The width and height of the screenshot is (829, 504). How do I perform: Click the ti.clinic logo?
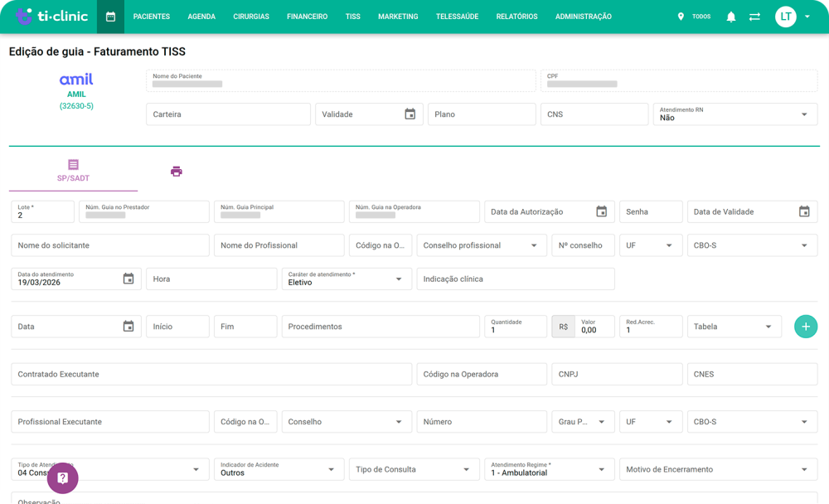tap(51, 17)
